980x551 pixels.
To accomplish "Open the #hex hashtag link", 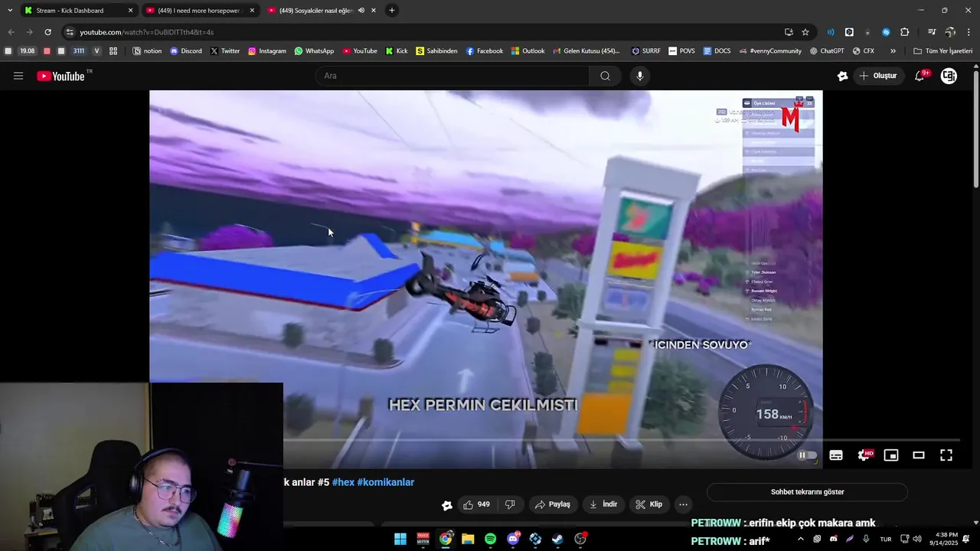I will point(343,482).
